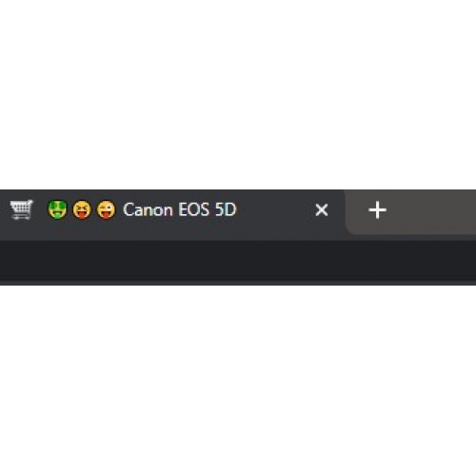Click the squinting tongue-out emoji in tab

click(82, 209)
